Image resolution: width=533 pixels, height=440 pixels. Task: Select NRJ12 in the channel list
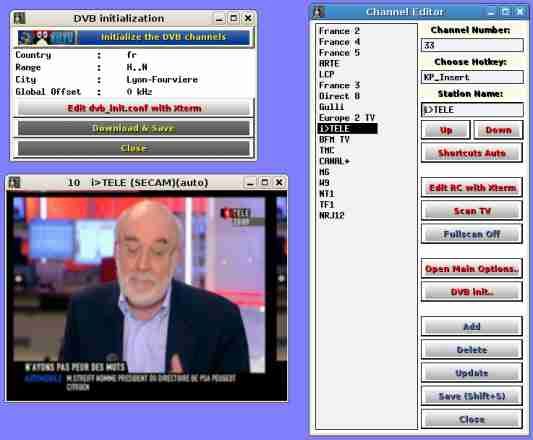(332, 216)
